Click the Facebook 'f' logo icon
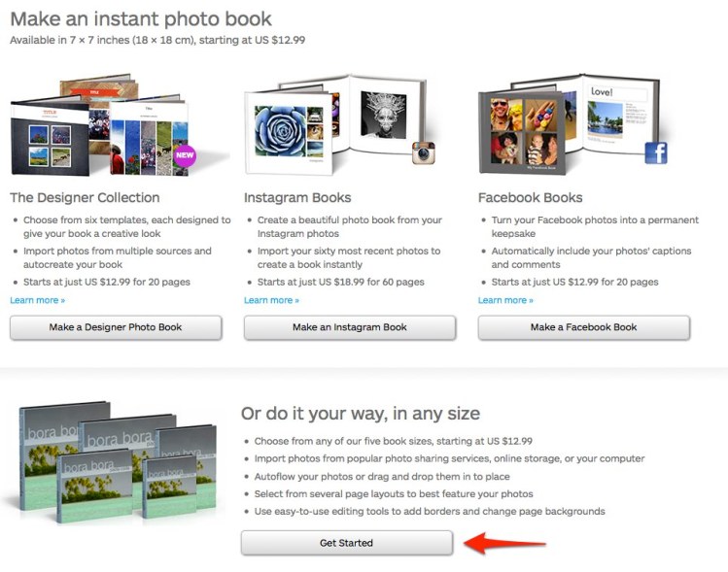 [656, 153]
